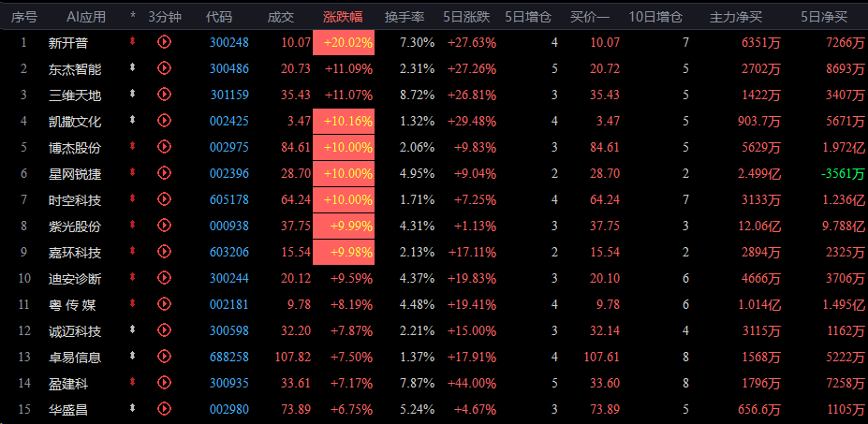Image resolution: width=868 pixels, height=424 pixels.
Task: Open 3-minute chart icon for 时空科技
Action: [164, 198]
